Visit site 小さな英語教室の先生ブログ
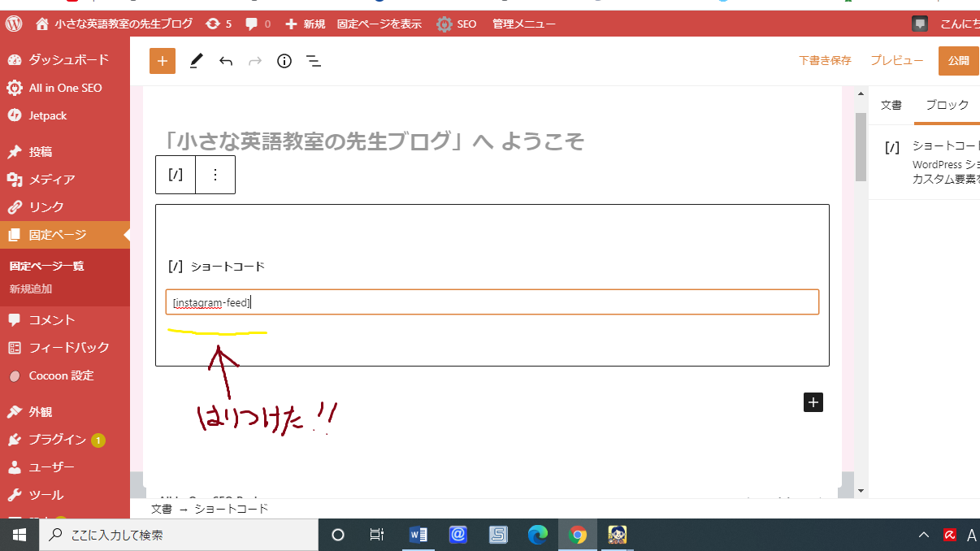The height and width of the screenshot is (551, 980). (114, 24)
